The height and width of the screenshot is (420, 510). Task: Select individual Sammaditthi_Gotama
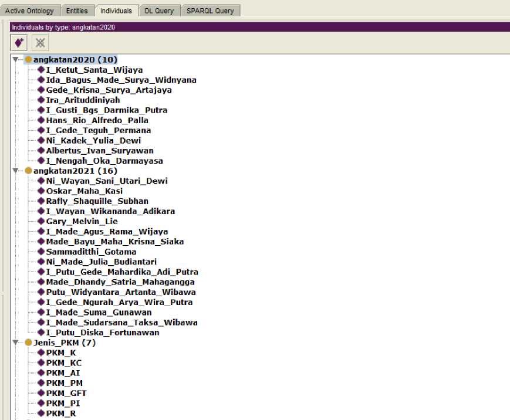pyautogui.click(x=91, y=252)
